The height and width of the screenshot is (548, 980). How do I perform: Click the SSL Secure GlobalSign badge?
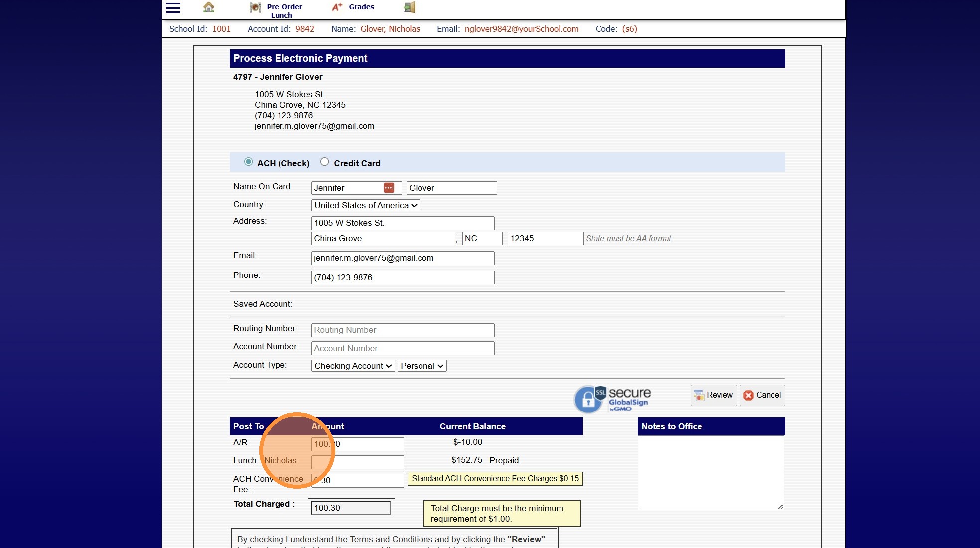[x=612, y=399]
